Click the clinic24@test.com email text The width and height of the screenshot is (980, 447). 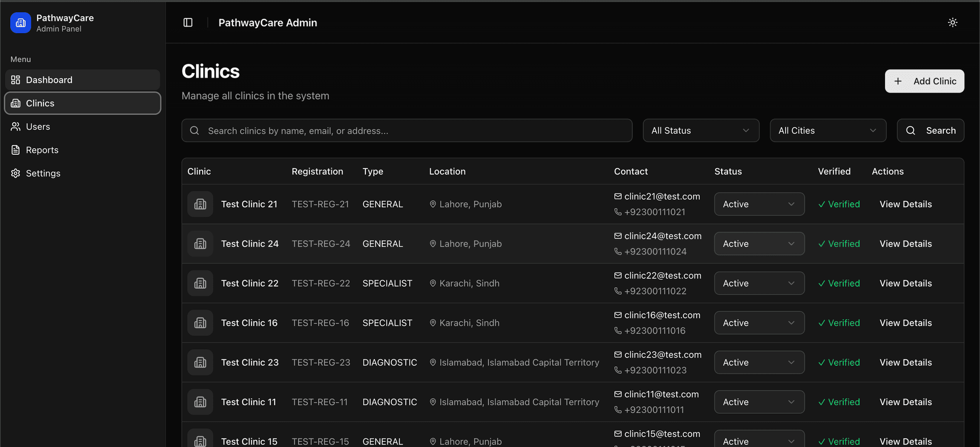[663, 236]
